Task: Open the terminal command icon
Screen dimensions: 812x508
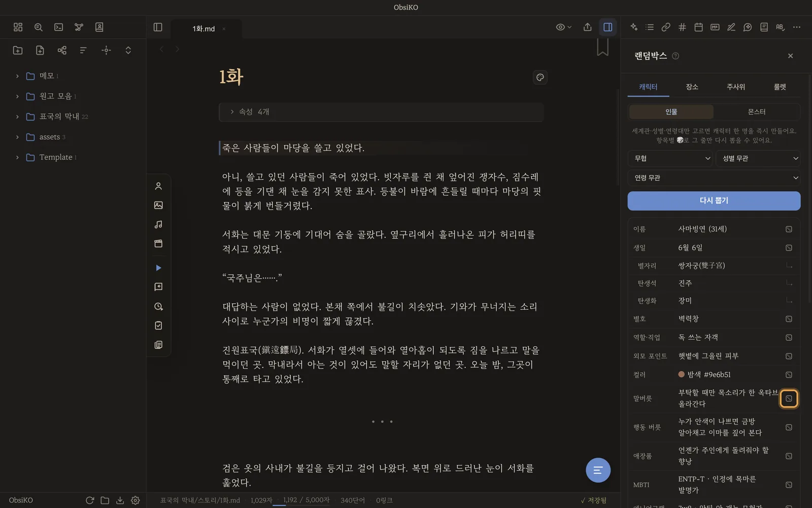Action: 59,27
